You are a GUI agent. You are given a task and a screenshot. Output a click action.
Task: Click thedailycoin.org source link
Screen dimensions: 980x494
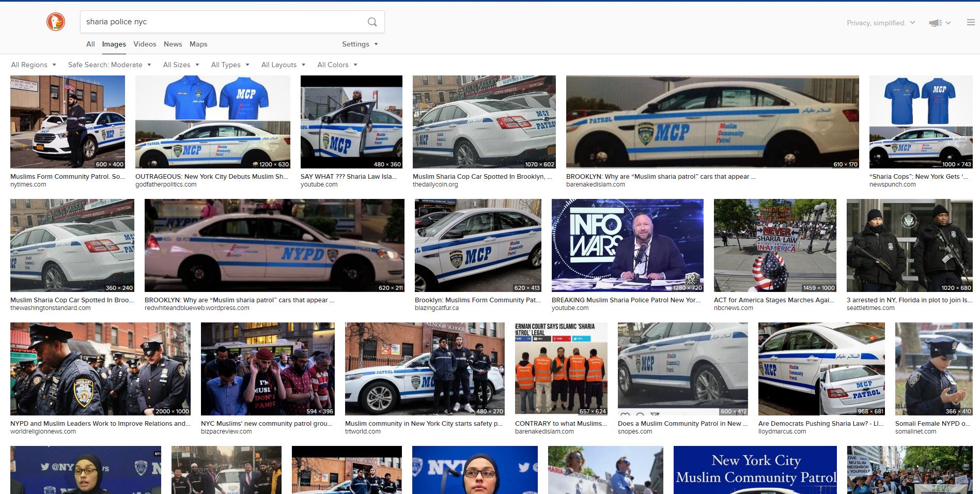pos(435,184)
